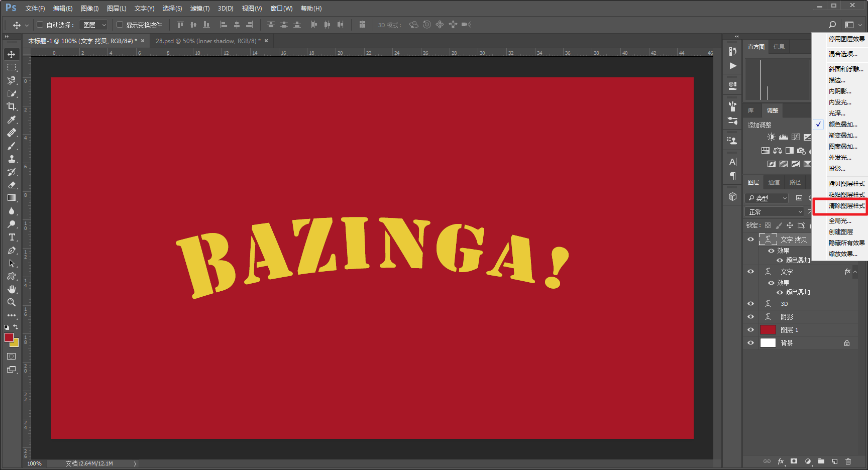Open the Character panel icon
This screenshot has width=868, height=470.
click(732, 162)
